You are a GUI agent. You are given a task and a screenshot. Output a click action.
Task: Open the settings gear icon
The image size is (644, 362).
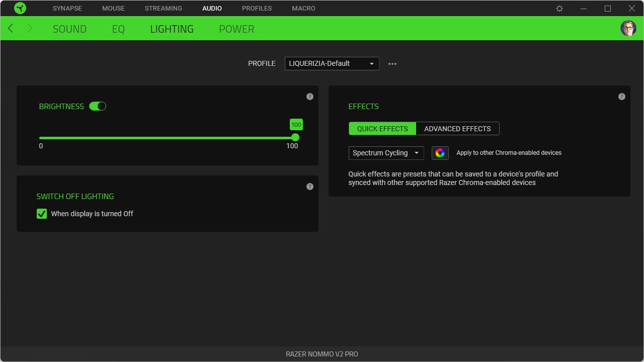tap(559, 9)
